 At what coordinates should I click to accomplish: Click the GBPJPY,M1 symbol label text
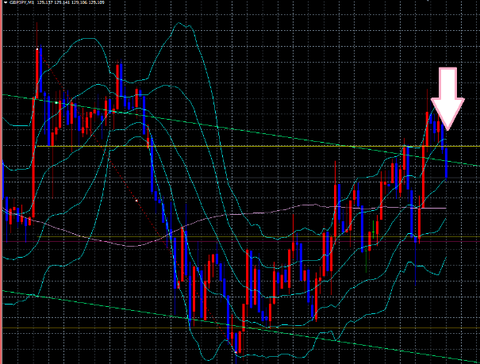click(x=21, y=2)
